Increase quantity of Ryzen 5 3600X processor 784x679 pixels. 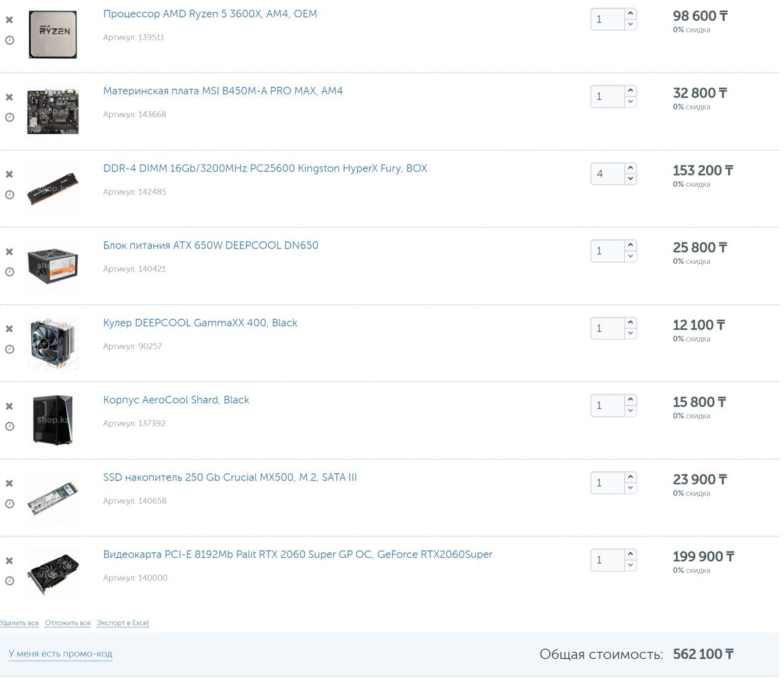point(630,13)
